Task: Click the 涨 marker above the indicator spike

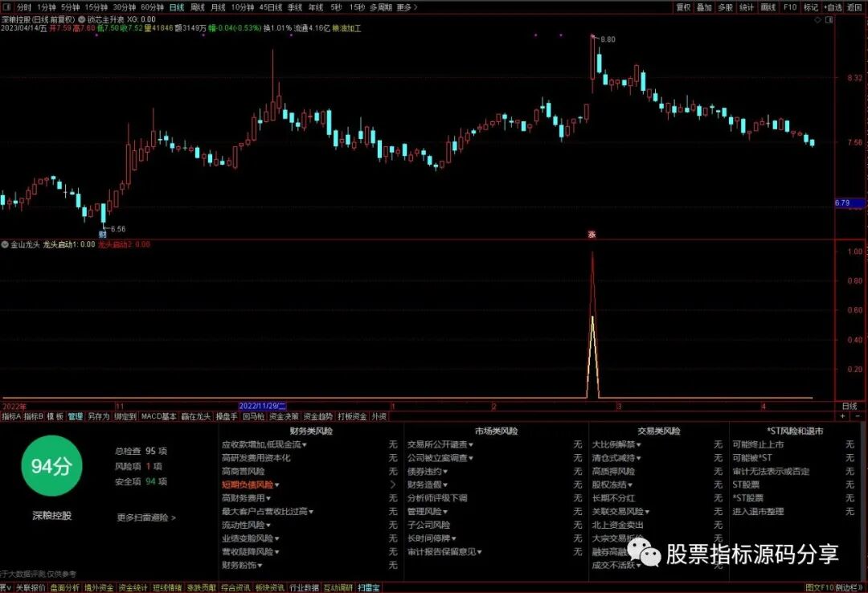Action: 592,235
